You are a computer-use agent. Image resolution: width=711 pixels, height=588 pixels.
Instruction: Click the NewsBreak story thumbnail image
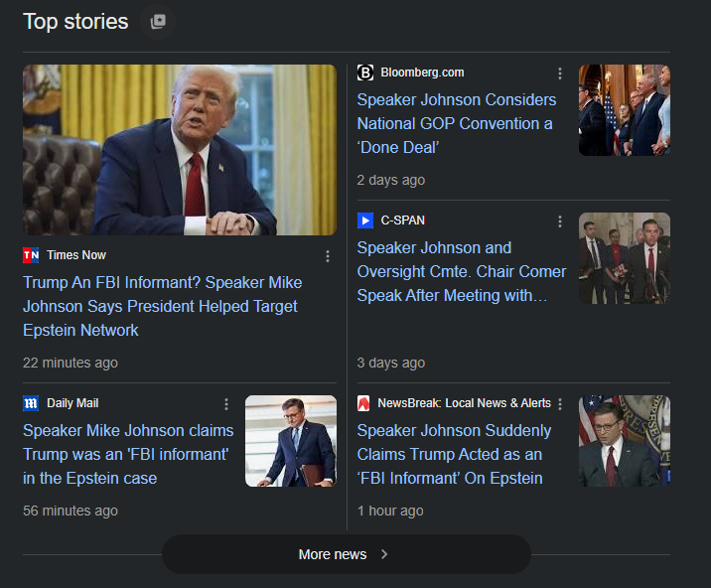[625, 441]
